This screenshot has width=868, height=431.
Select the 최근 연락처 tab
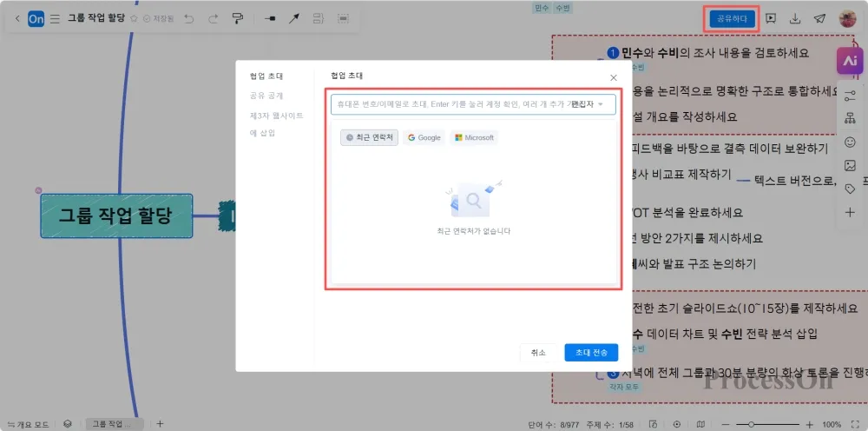tap(369, 137)
